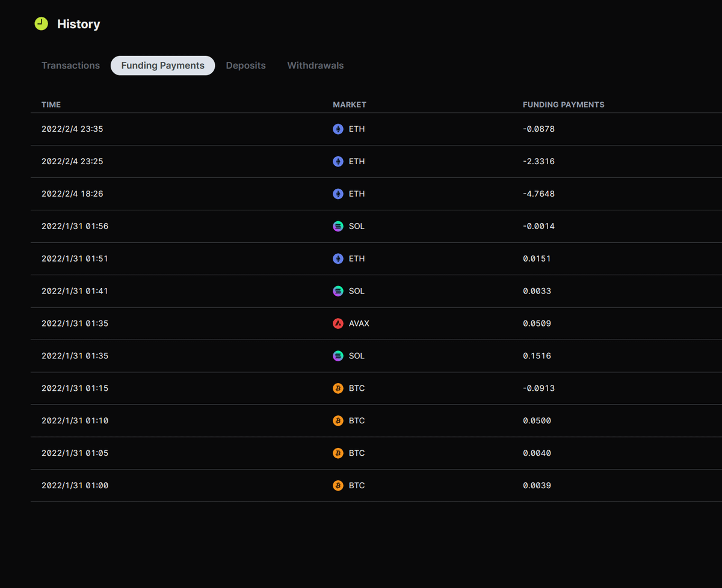This screenshot has height=588, width=722.
Task: Click the BTC label in the 01:10 row
Action: point(357,421)
